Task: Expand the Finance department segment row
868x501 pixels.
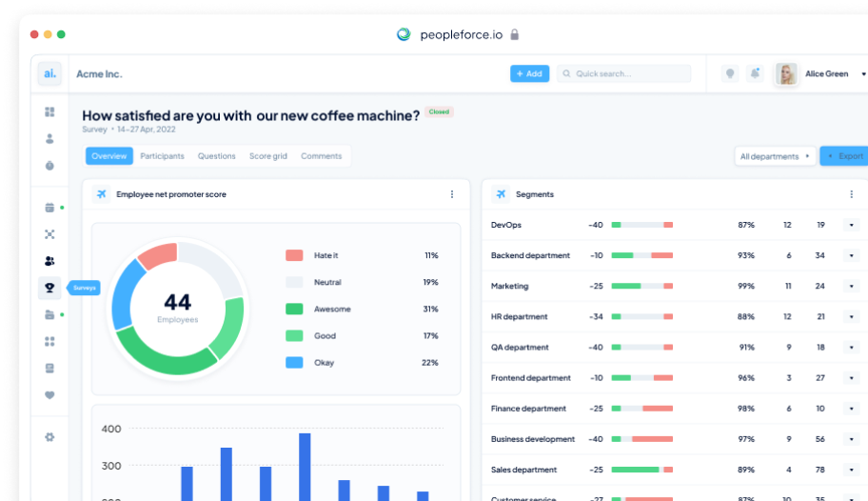Action: click(852, 409)
